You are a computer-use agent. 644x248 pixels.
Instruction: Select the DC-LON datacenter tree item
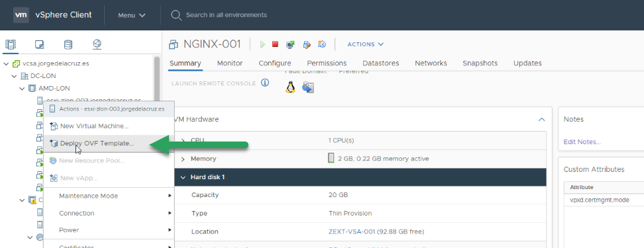(x=43, y=76)
